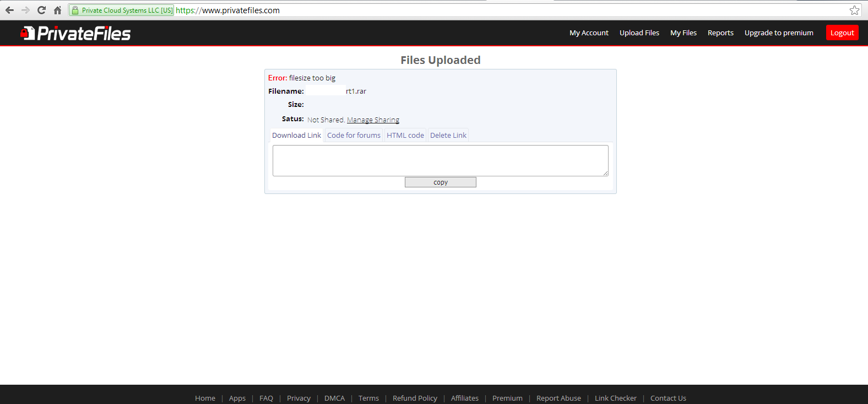Click Report Abuse in footer

pos(558,398)
